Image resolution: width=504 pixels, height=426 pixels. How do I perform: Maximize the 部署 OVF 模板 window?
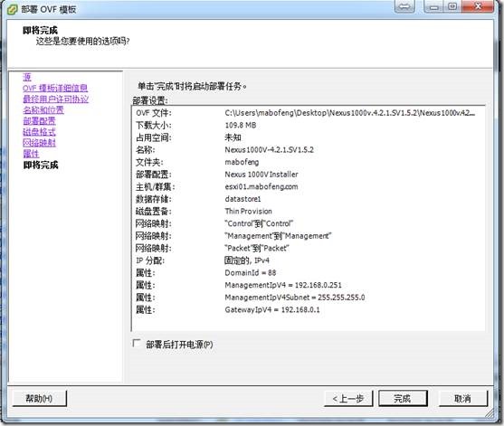tap(452, 6)
